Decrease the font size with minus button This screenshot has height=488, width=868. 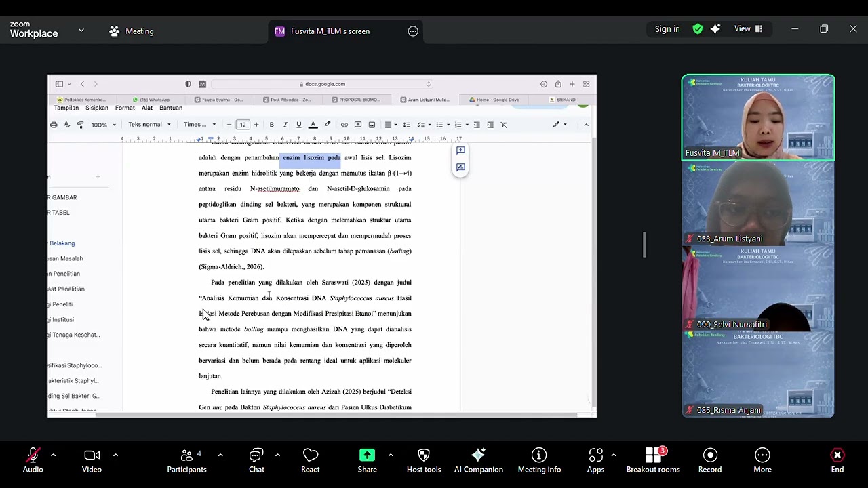click(x=229, y=125)
